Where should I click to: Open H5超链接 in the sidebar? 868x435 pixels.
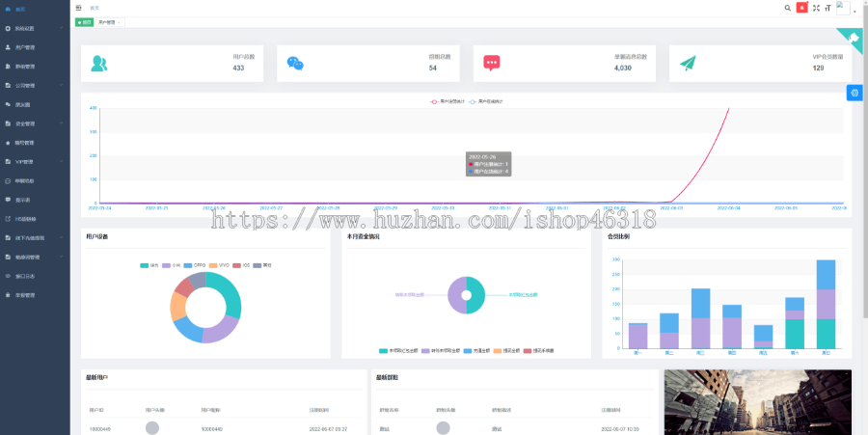35,219
